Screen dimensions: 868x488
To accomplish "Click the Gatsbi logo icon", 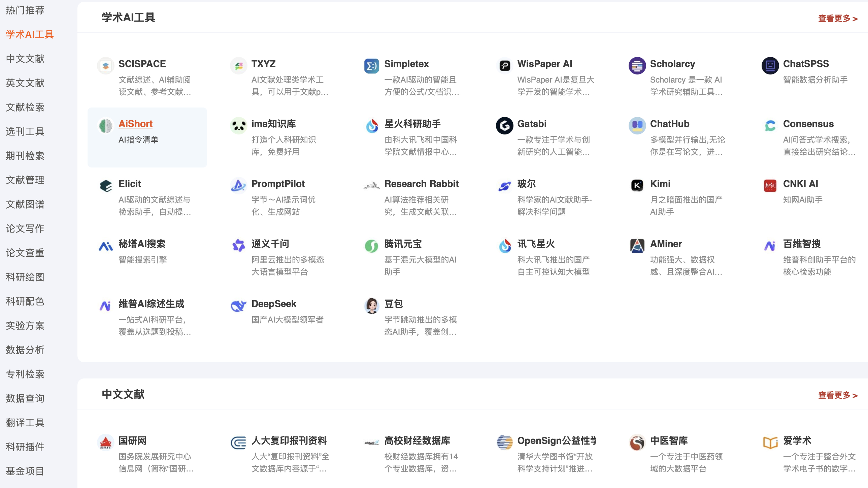I will click(x=504, y=126).
